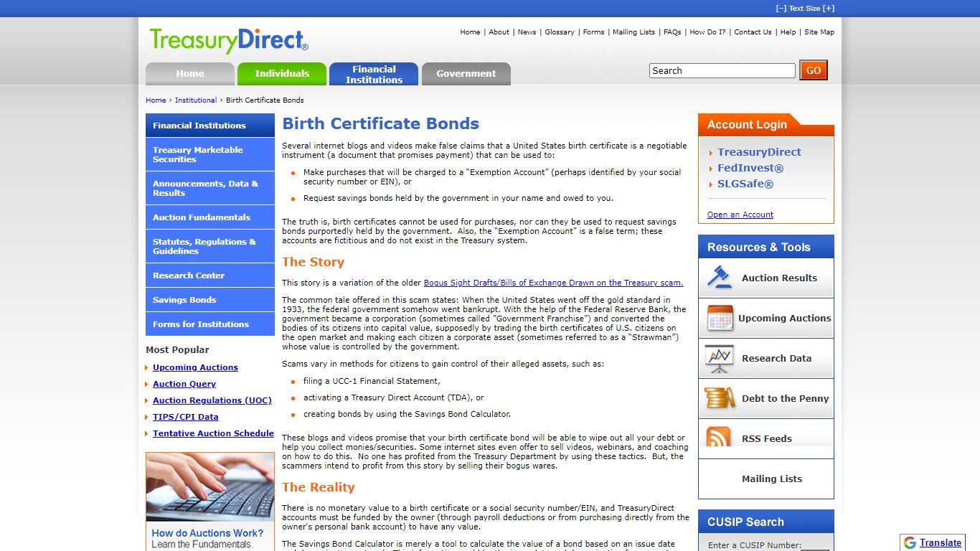Click the Translate link
980x551 pixels.
941,542
